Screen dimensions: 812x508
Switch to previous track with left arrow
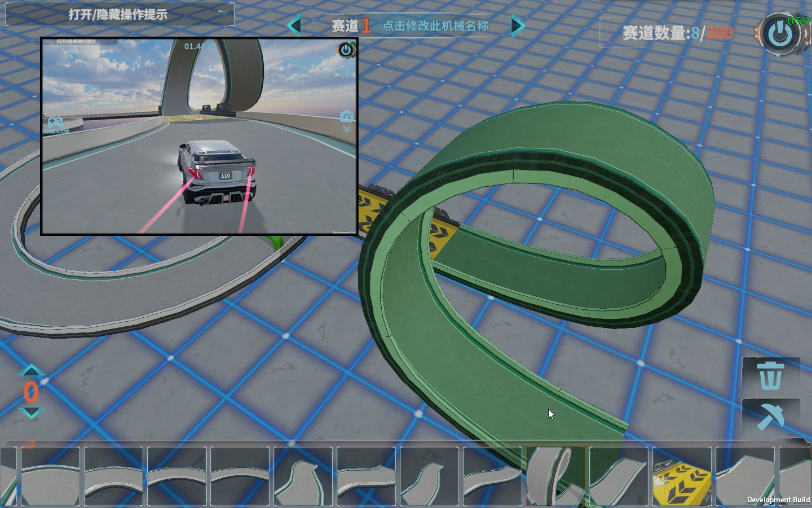click(x=294, y=25)
